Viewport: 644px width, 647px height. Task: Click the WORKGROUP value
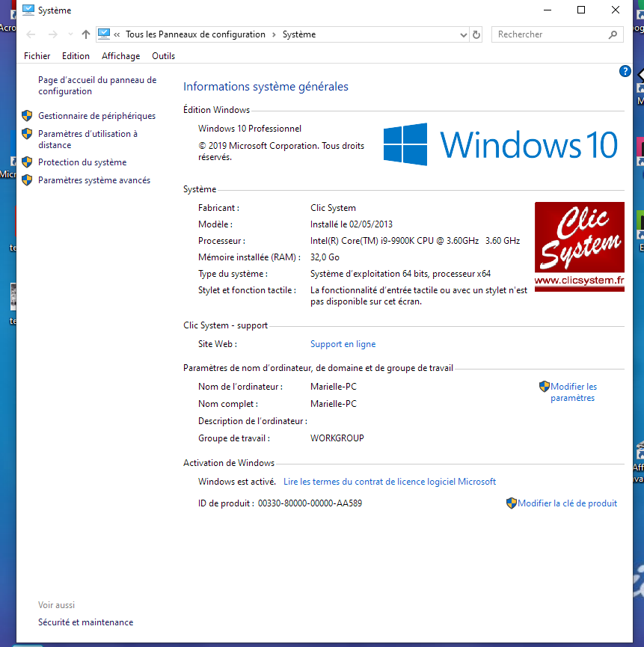[337, 438]
